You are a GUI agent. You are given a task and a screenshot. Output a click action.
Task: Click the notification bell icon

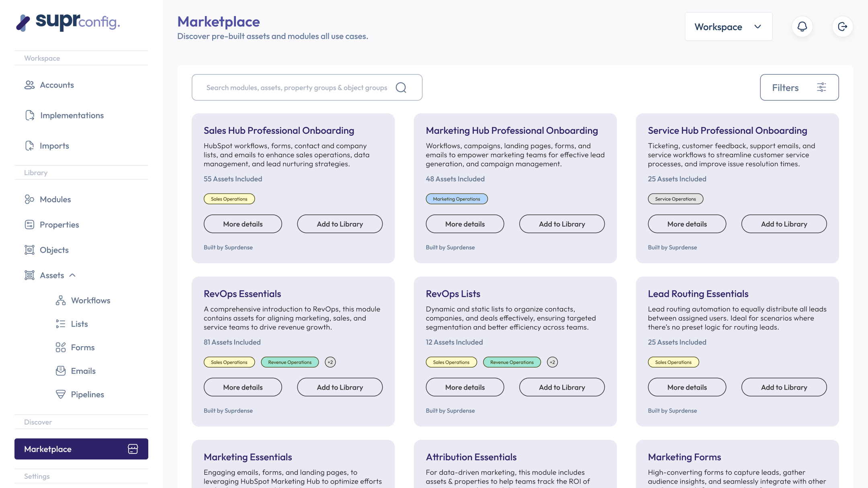(x=802, y=27)
